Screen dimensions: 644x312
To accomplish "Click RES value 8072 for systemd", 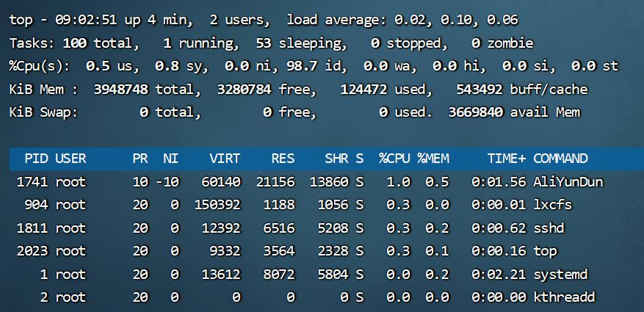I will tap(279, 275).
